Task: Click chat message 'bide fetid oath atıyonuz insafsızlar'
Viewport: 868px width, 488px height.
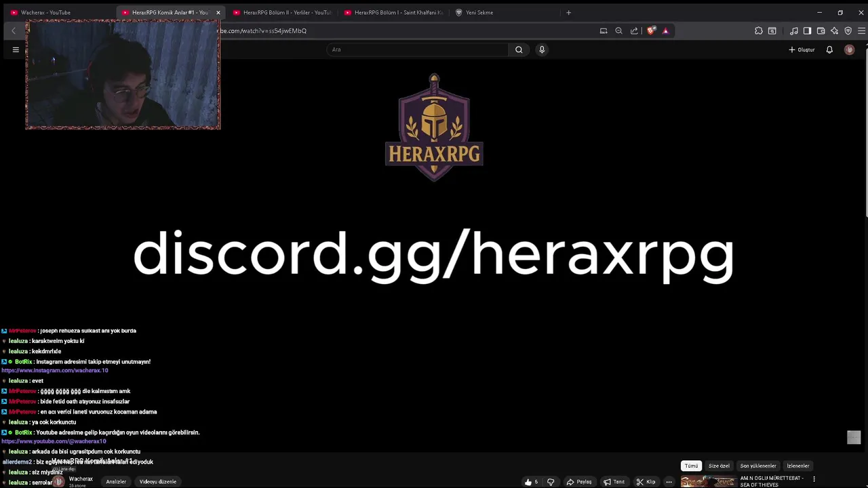Action: click(85, 401)
